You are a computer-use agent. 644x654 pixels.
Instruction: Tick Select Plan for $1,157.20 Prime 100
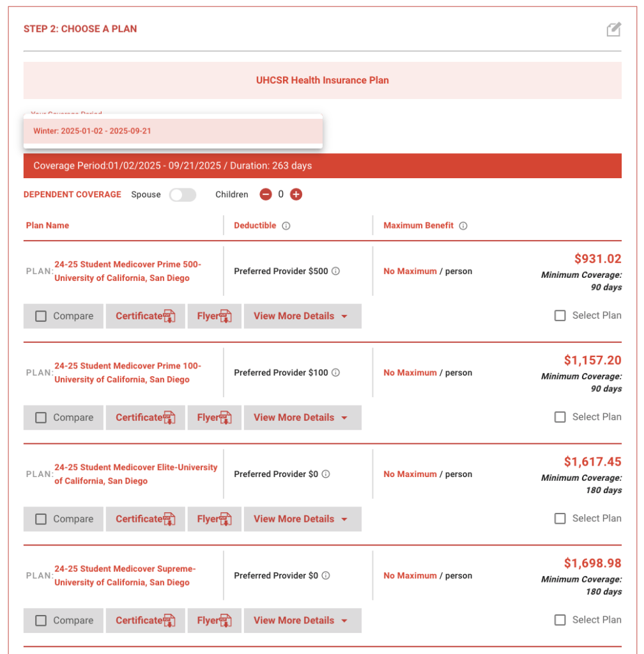tap(560, 416)
